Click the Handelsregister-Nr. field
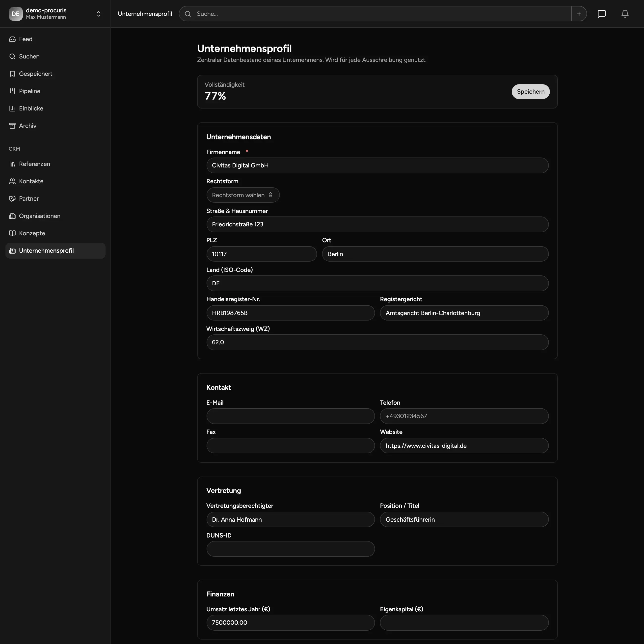 [x=290, y=313]
